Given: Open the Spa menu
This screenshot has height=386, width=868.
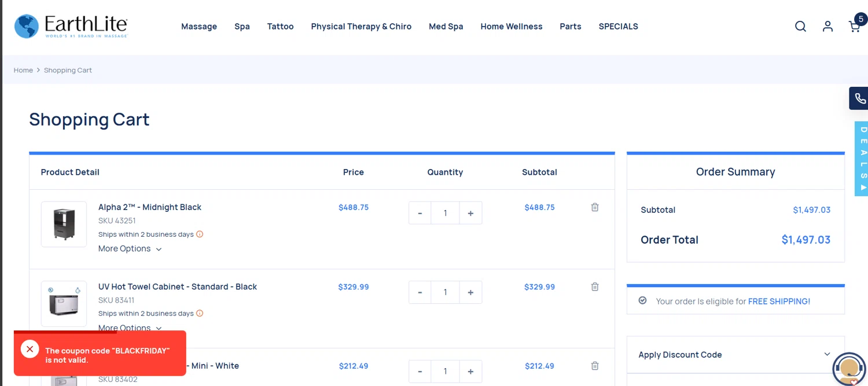Looking at the screenshot, I should 242,27.
